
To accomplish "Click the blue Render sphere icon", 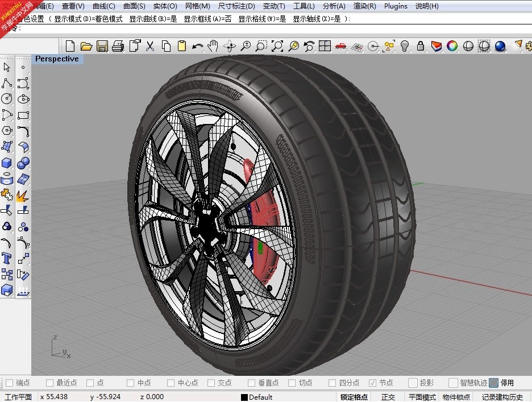I will [500, 46].
